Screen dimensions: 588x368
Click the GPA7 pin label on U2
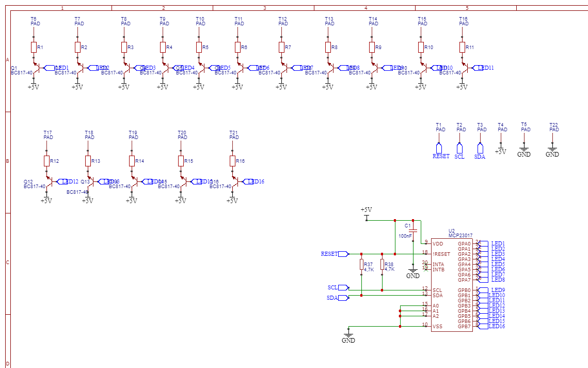click(x=464, y=280)
